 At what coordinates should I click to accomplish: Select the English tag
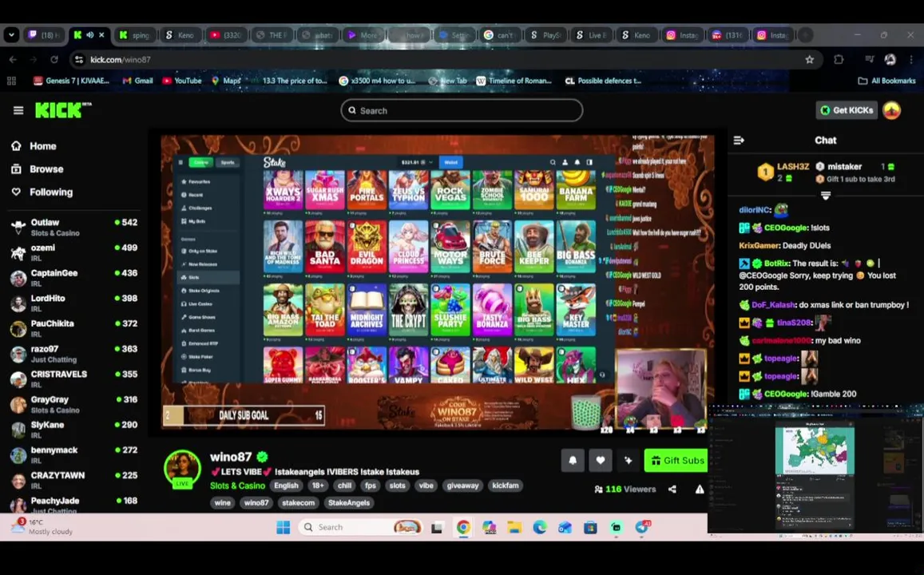pyautogui.click(x=286, y=486)
